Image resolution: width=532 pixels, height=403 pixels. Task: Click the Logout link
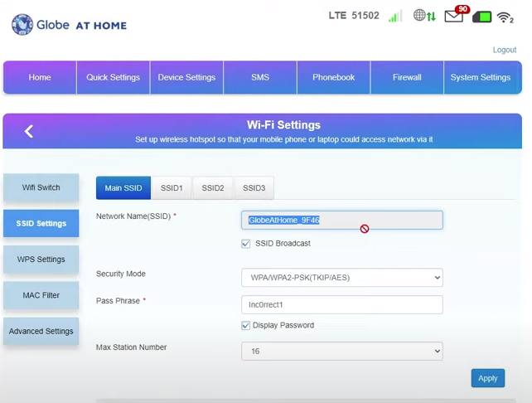tap(504, 50)
